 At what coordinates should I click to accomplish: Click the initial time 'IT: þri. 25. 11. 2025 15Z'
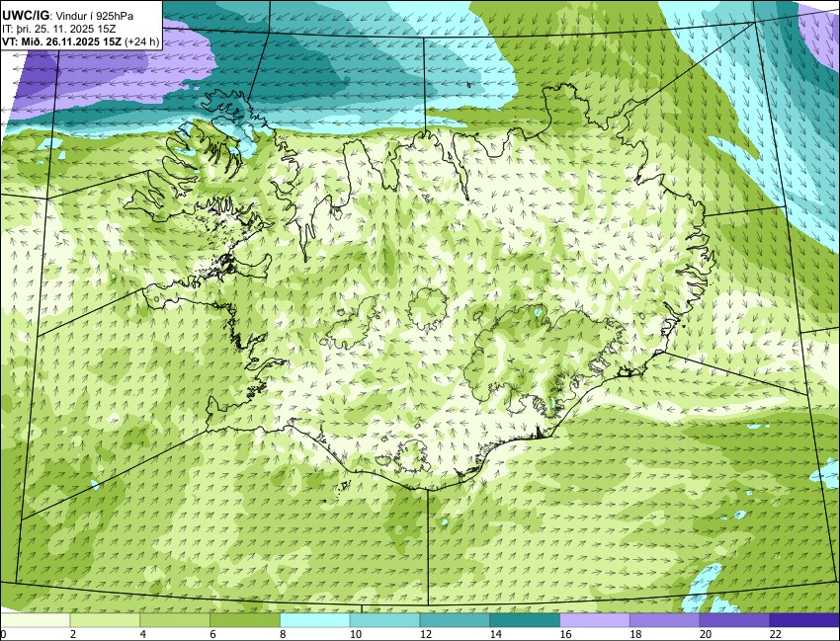pyautogui.click(x=60, y=30)
